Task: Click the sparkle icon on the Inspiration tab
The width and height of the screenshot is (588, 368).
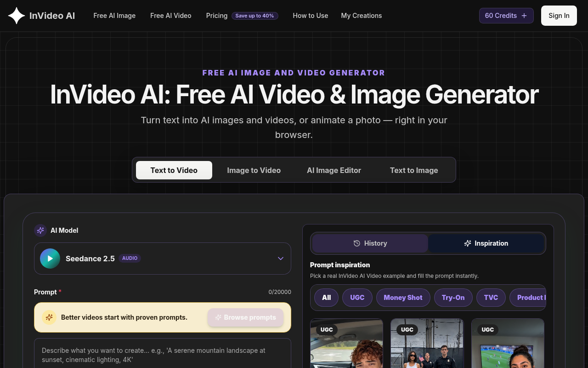Action: (x=468, y=243)
